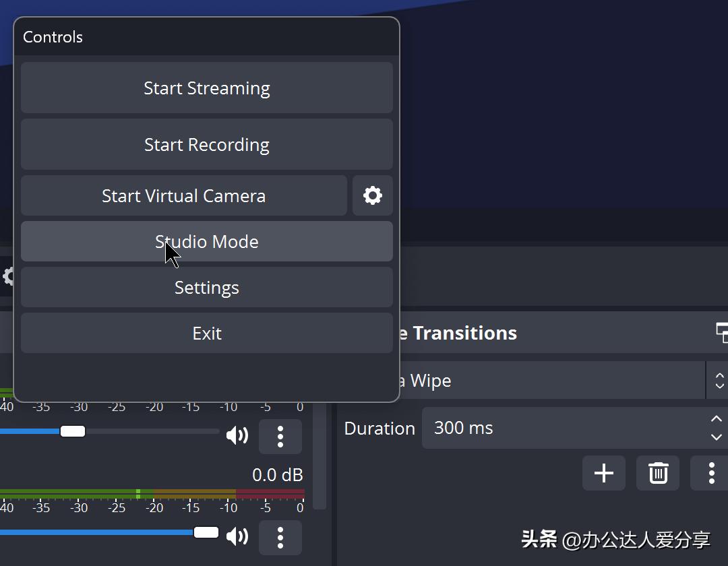Open top mixer channel three-dot menu

280,437
